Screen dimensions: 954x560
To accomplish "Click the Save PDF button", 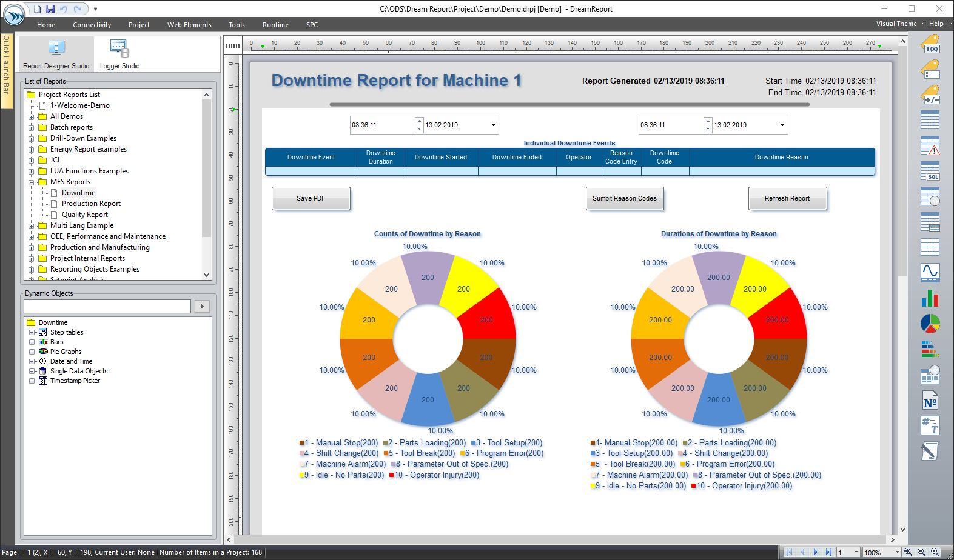I will coord(311,198).
